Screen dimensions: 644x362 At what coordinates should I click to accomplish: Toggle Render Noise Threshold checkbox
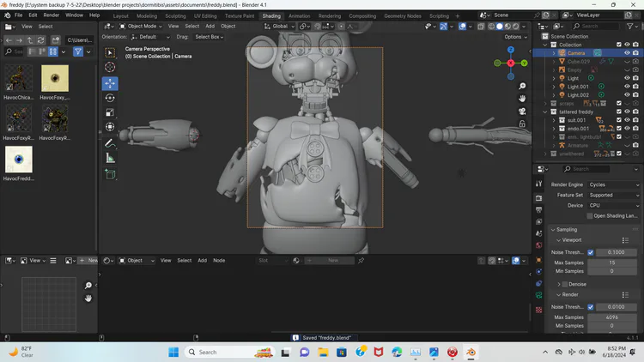[x=590, y=307]
